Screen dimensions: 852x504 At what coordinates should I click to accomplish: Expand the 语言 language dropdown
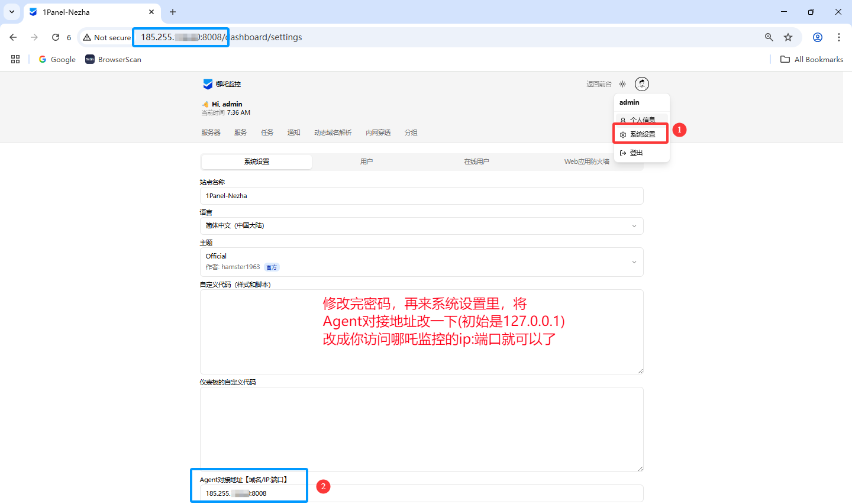tap(421, 225)
